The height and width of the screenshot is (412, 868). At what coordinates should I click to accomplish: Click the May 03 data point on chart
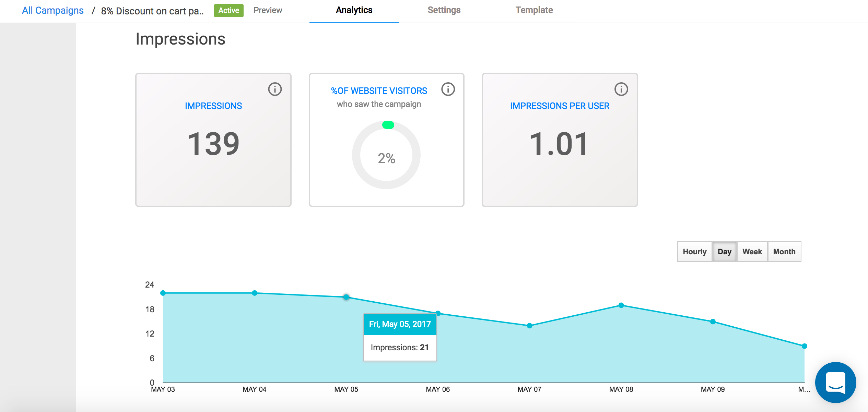pos(163,293)
